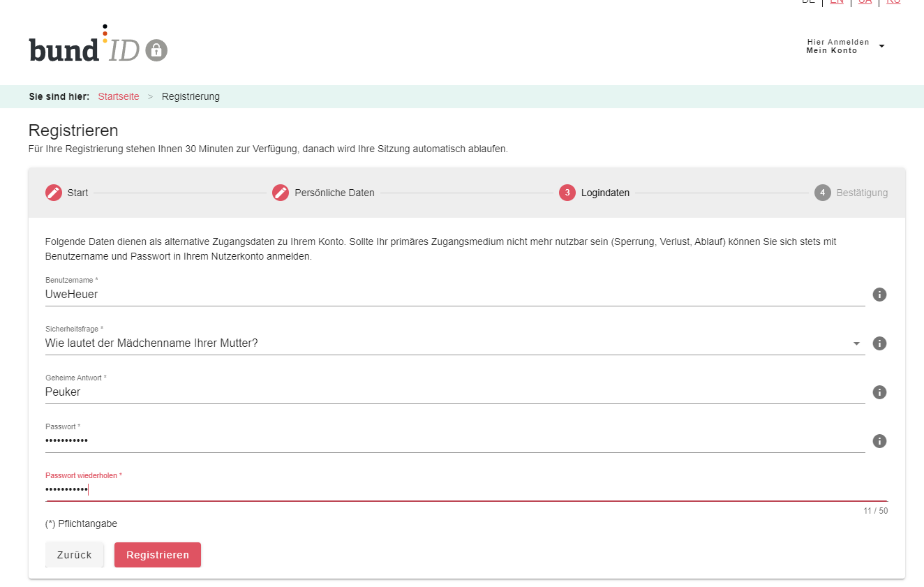Viewport: 924px width, 587px height.
Task: Focus the Geheime Antwort text field
Action: click(454, 392)
